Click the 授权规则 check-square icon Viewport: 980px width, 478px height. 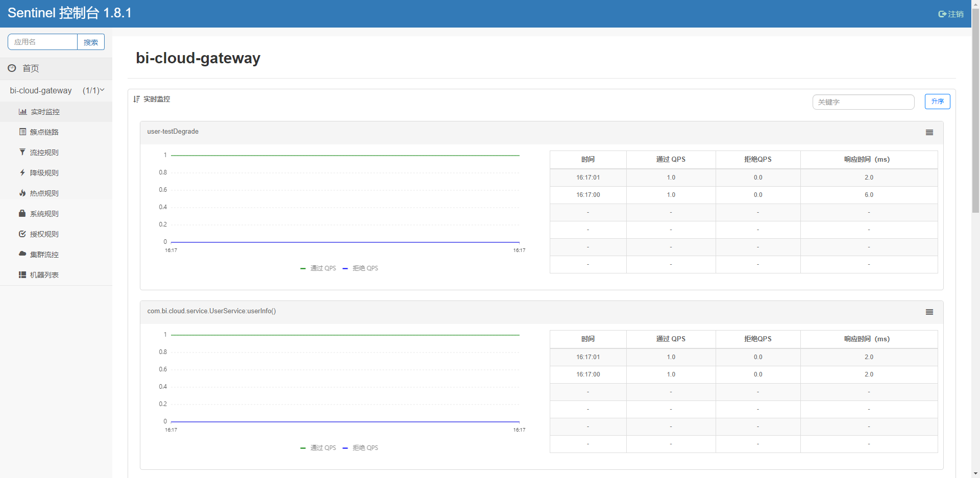point(22,234)
